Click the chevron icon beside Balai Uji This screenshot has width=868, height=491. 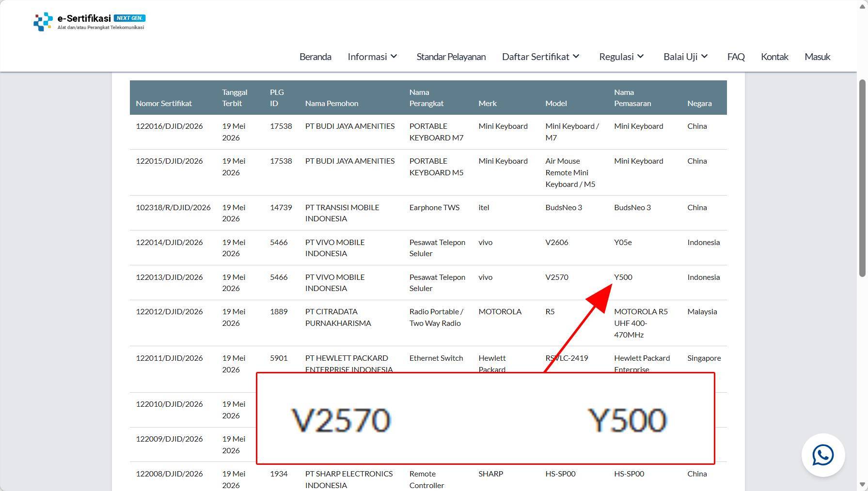click(x=705, y=57)
